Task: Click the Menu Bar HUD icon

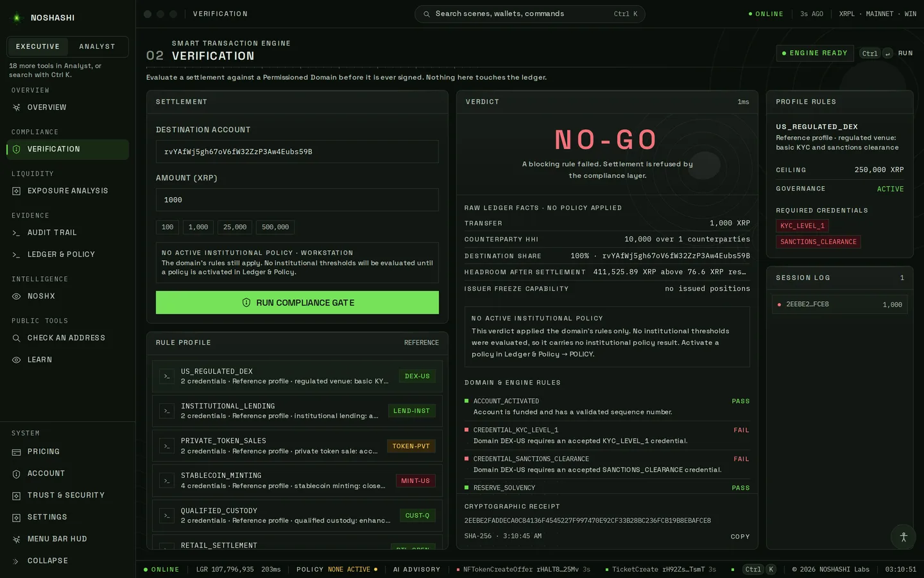Action: tap(17, 539)
